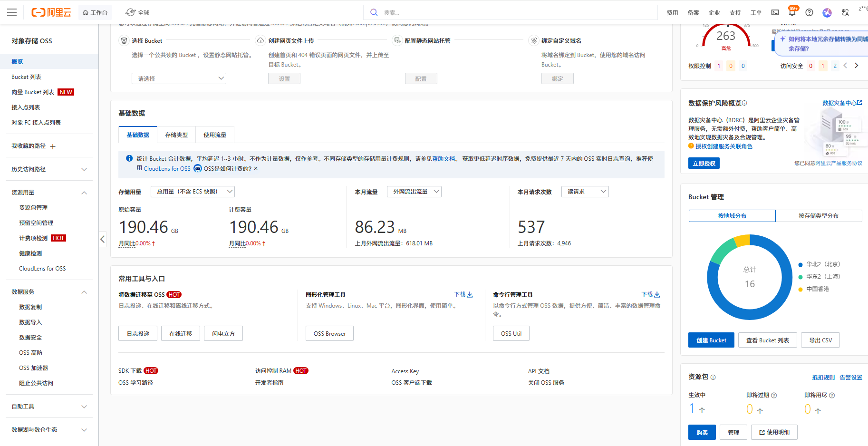The height and width of the screenshot is (446, 868).
Task: Dismiss the statistics info banner
Action: [x=256, y=168]
